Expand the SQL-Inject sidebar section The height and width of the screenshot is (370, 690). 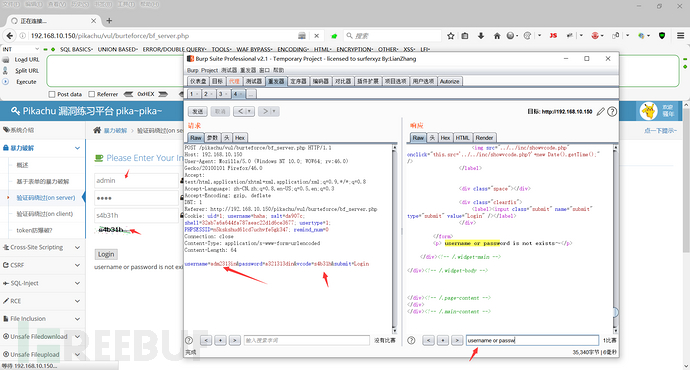point(42,283)
